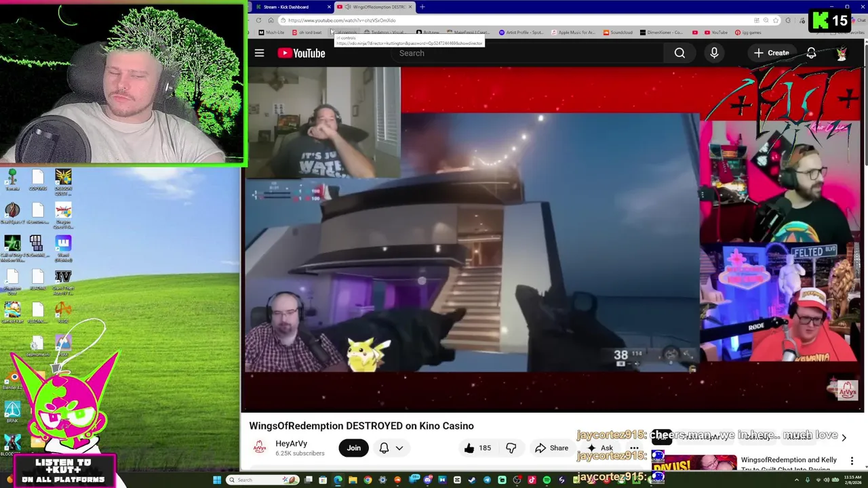868x488 pixels.
Task: Open the igg games bookmark
Action: pyautogui.click(x=749, y=33)
